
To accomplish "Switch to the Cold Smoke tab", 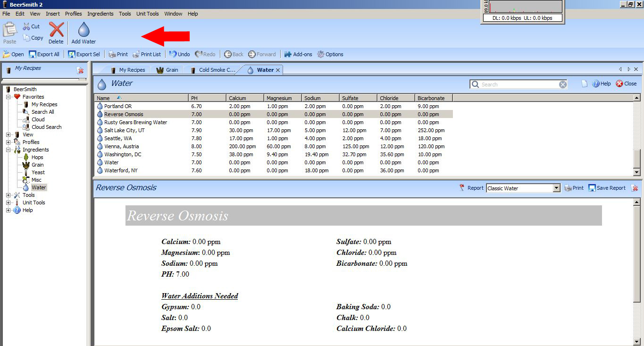I will [212, 70].
